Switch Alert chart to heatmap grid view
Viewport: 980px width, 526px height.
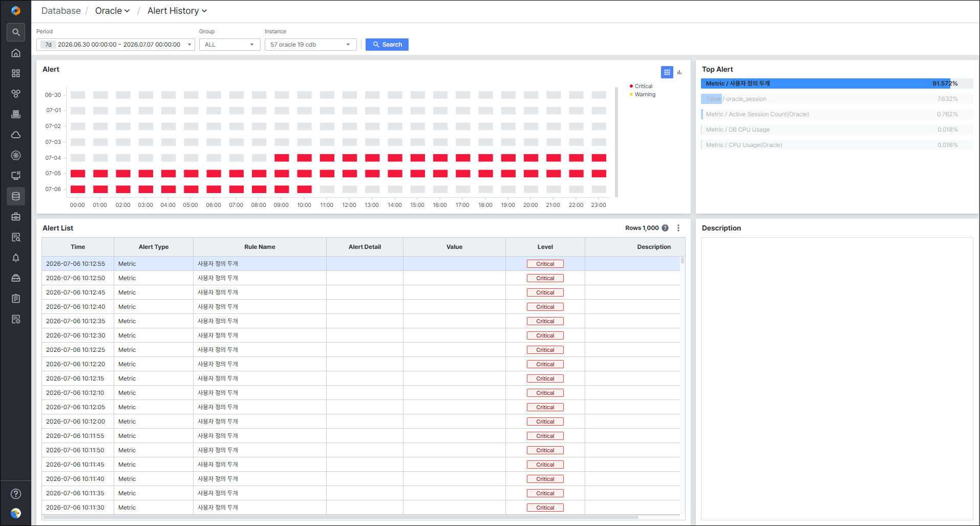pyautogui.click(x=667, y=72)
